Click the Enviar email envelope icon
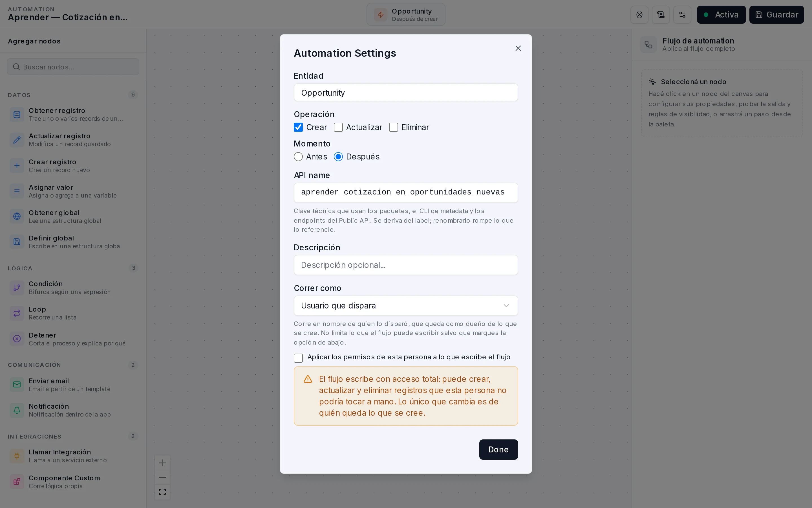The width and height of the screenshot is (812, 508). pyautogui.click(x=17, y=385)
